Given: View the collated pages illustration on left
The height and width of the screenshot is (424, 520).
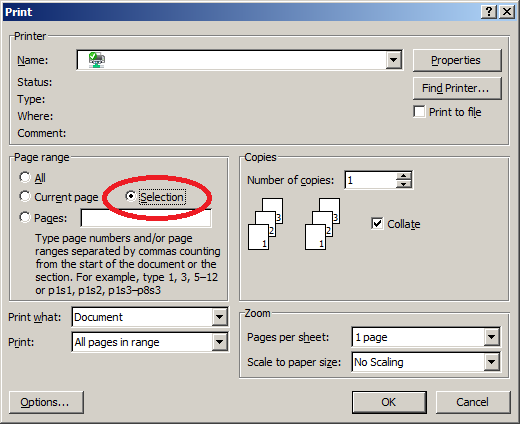Looking at the screenshot, I should pyautogui.click(x=266, y=224).
